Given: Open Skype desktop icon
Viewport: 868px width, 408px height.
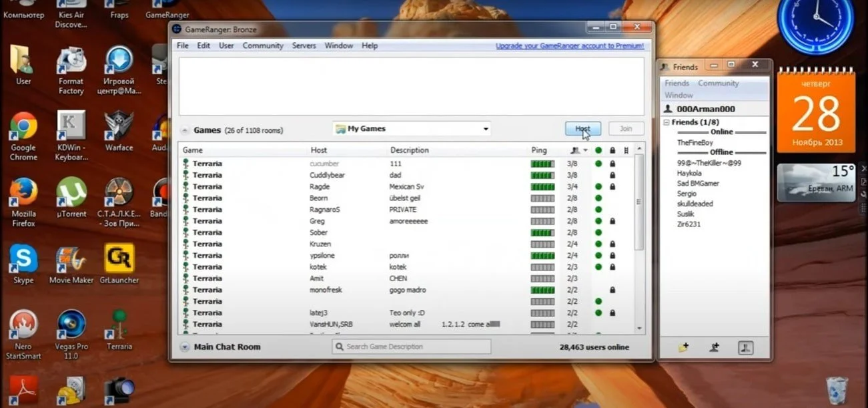Looking at the screenshot, I should (23, 264).
